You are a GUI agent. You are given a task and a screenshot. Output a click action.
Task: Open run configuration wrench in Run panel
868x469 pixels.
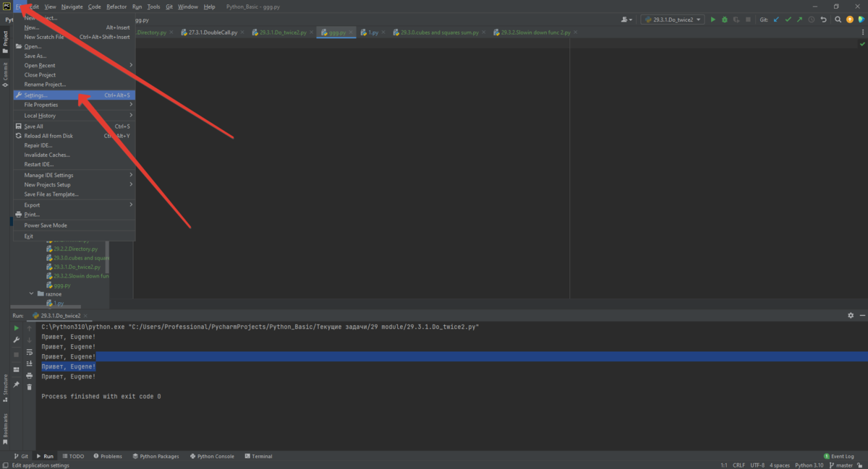(16, 340)
